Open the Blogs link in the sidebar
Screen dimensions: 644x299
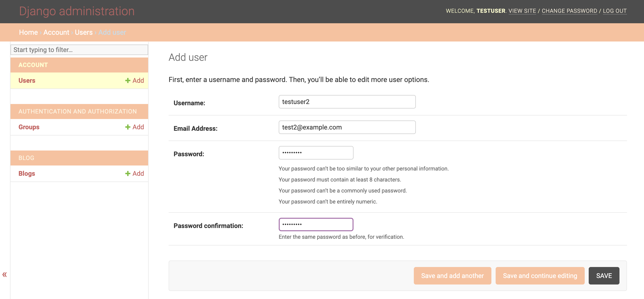[x=27, y=173]
